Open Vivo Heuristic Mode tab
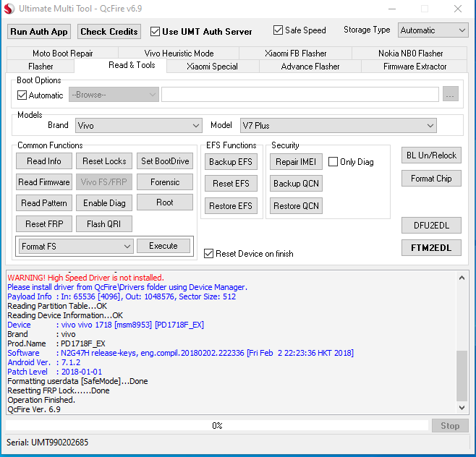Viewport: 476px width, 457px height. (179, 54)
